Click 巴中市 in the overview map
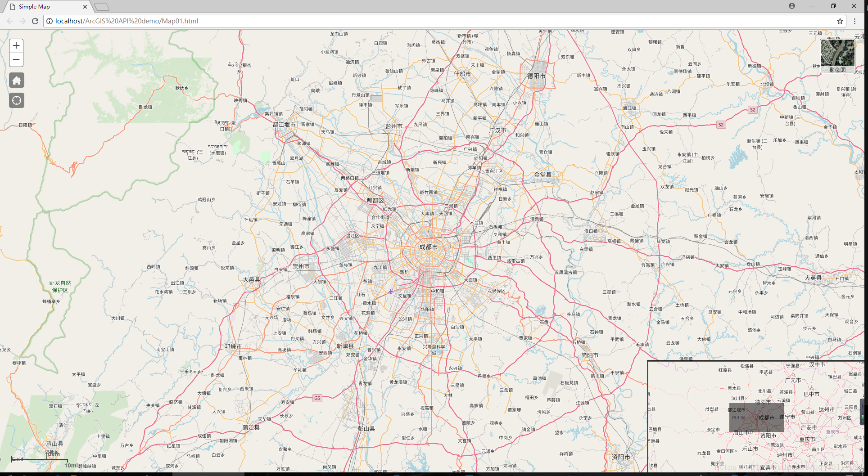 click(811, 394)
